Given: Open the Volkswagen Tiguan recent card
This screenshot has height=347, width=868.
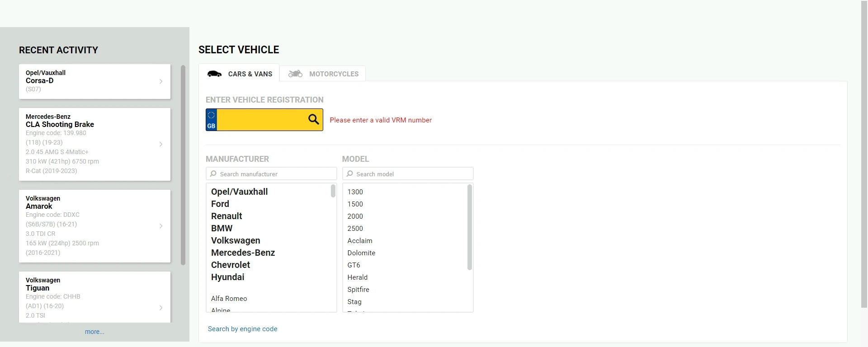Looking at the screenshot, I should (94, 297).
